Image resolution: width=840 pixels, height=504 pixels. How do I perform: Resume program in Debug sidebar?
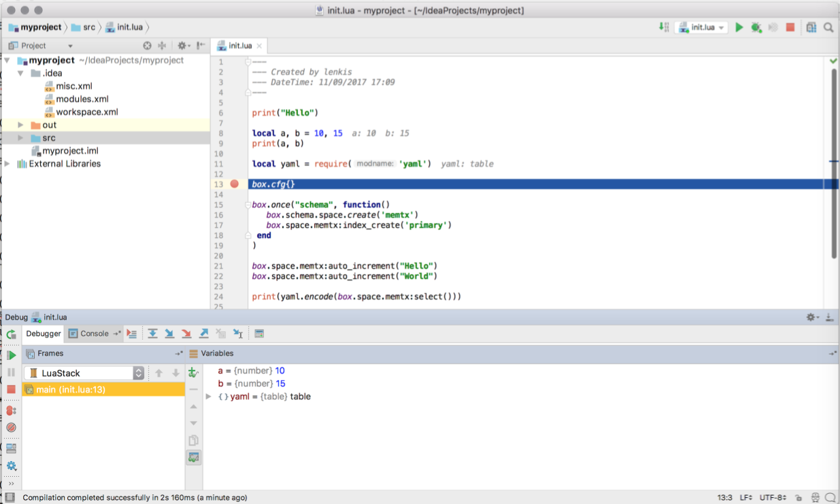[12, 355]
